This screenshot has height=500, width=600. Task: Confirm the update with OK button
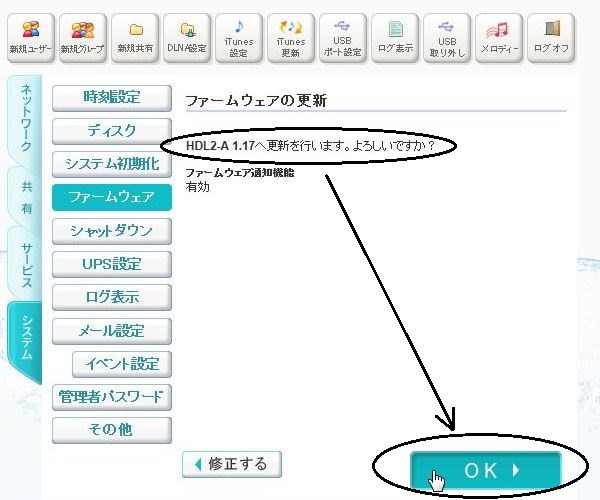(x=486, y=470)
